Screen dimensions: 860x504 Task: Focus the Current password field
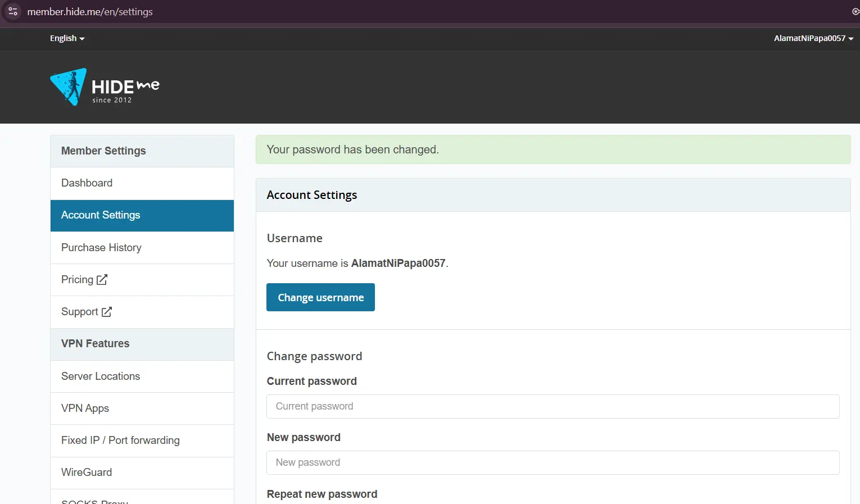click(x=553, y=406)
